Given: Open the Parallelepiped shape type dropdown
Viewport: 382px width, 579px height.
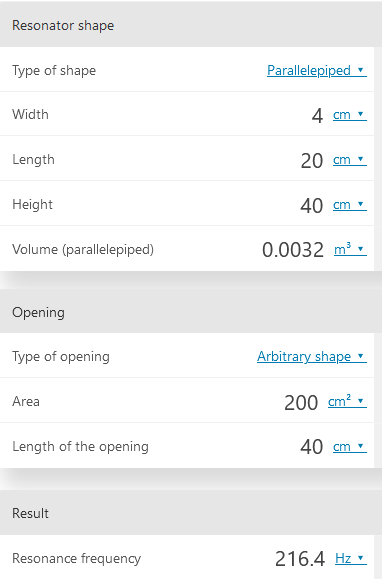Looking at the screenshot, I should pos(317,70).
